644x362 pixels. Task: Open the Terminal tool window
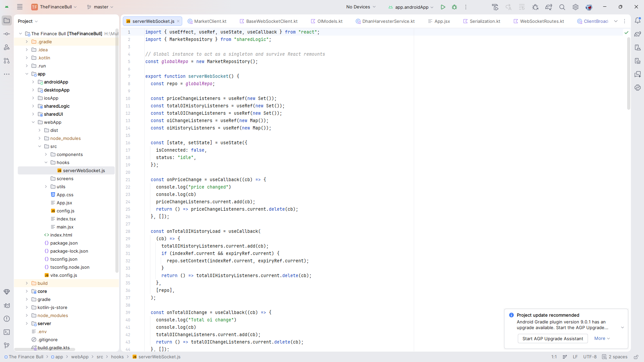7,332
